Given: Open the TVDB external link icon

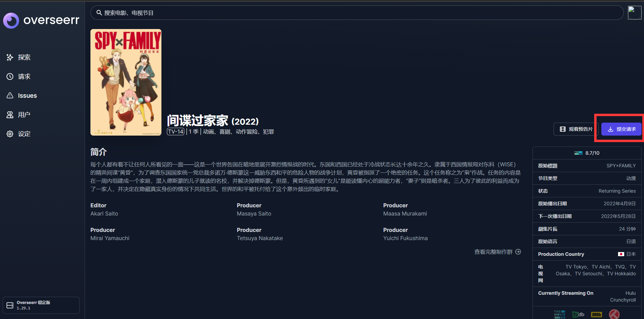Looking at the screenshot, I should (578, 314).
